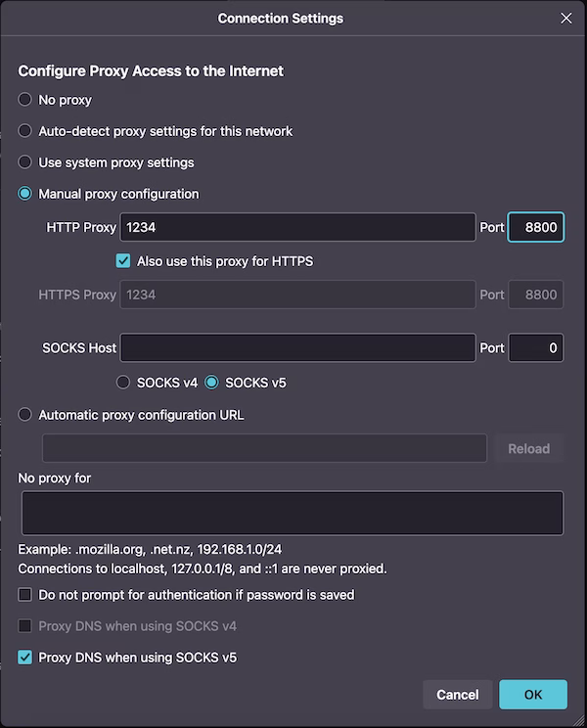Click the HTTPS Proxy address field
Screen dimensions: 587x728
tap(297, 295)
